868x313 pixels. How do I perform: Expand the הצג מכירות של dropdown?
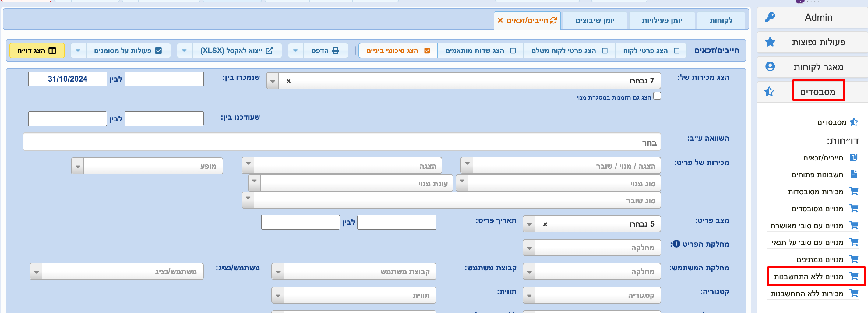tap(273, 81)
